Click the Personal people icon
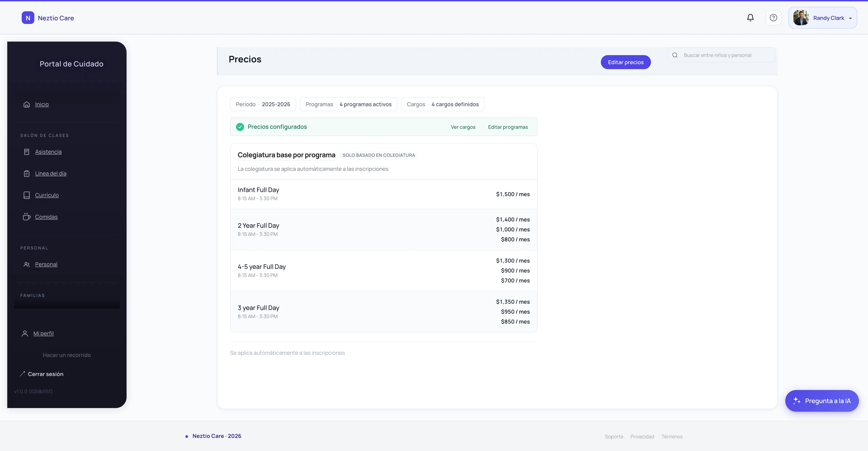Image resolution: width=868 pixels, height=451 pixels. 27,264
